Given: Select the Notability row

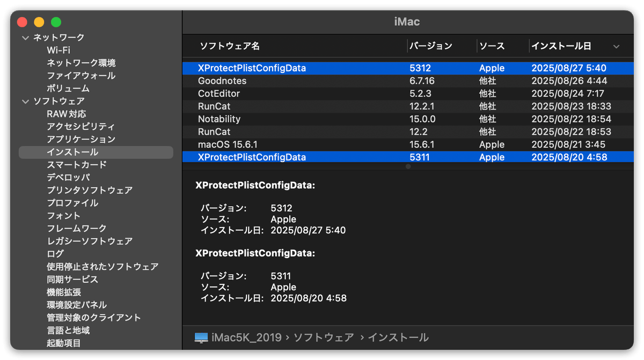Looking at the screenshot, I should coord(408,119).
